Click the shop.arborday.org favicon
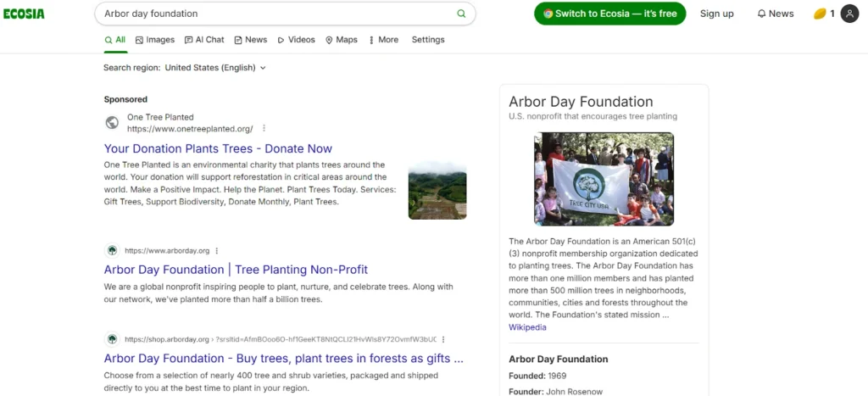 click(112, 339)
